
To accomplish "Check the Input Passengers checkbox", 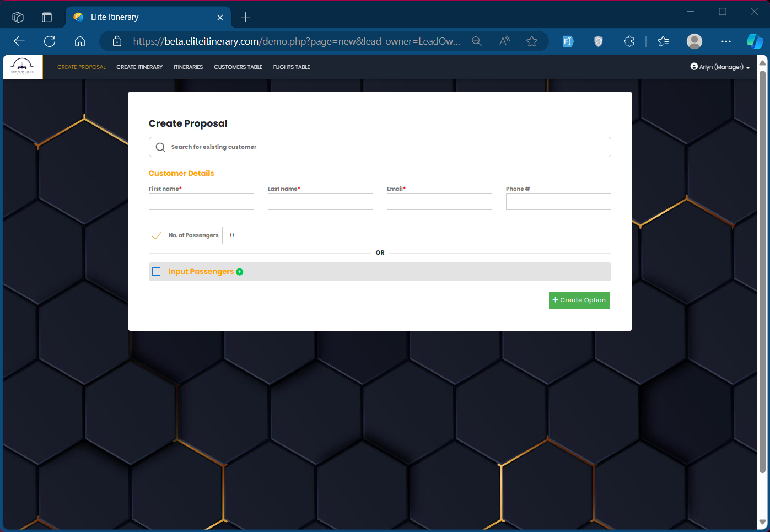I will point(157,272).
